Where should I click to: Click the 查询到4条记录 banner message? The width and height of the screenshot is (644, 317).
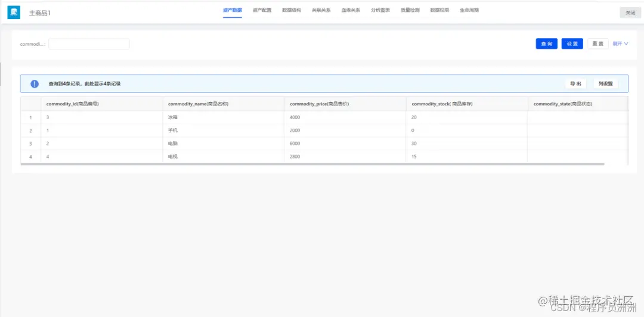(85, 84)
